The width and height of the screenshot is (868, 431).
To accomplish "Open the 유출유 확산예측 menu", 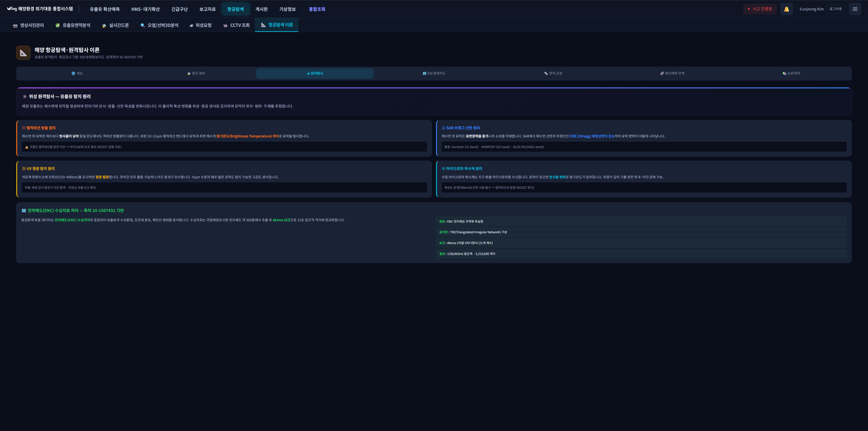I will [104, 9].
